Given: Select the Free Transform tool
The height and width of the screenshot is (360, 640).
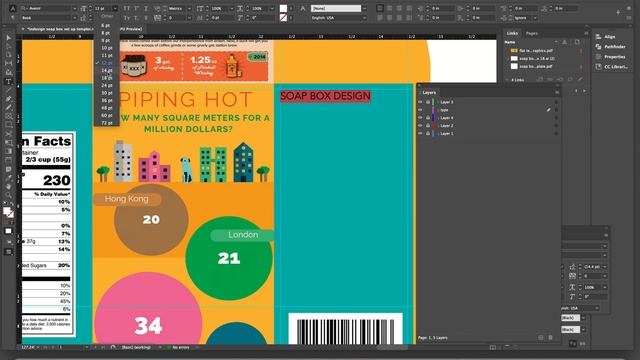Looking at the screenshot, I should (9, 142).
